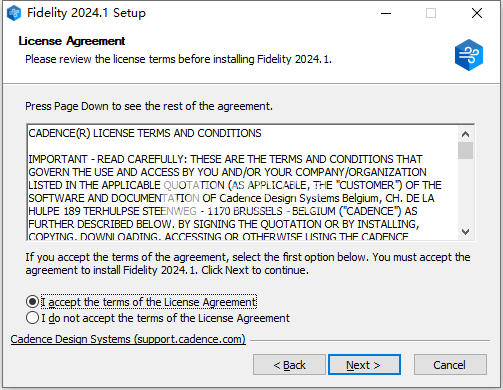Click the Fidelity 2024.1 Setup title text

click(x=86, y=13)
